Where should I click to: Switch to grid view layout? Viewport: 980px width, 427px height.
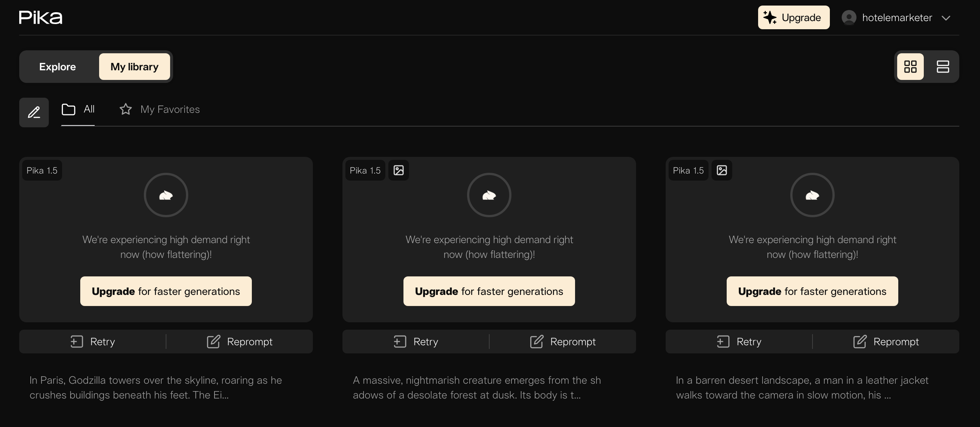pos(910,67)
